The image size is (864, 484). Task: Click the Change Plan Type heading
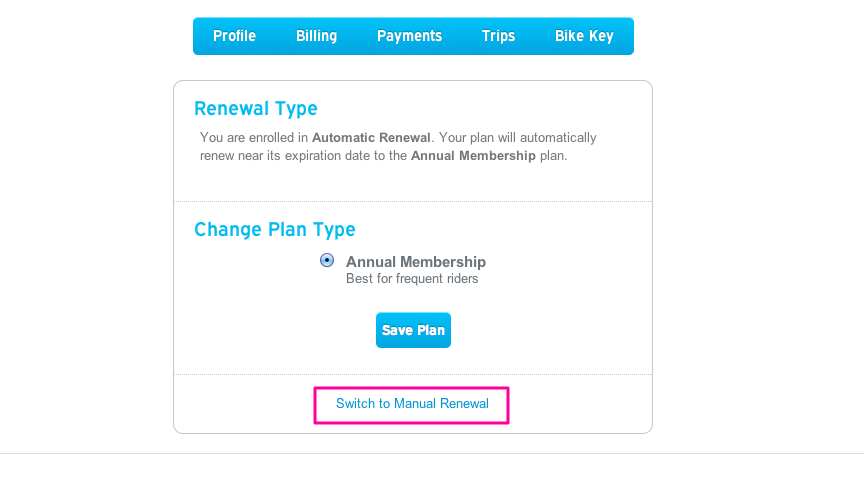click(274, 229)
